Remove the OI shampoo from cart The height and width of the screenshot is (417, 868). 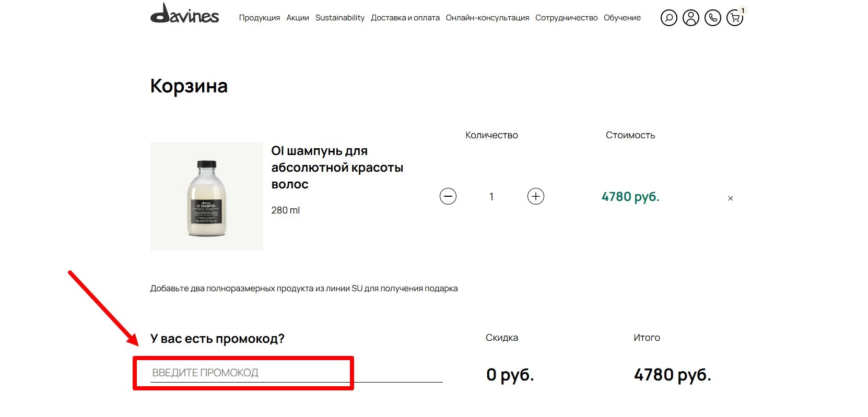pos(730,198)
